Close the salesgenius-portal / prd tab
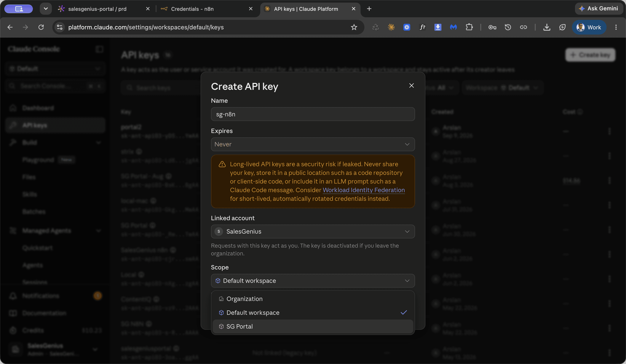This screenshot has height=364, width=626. 148,9
